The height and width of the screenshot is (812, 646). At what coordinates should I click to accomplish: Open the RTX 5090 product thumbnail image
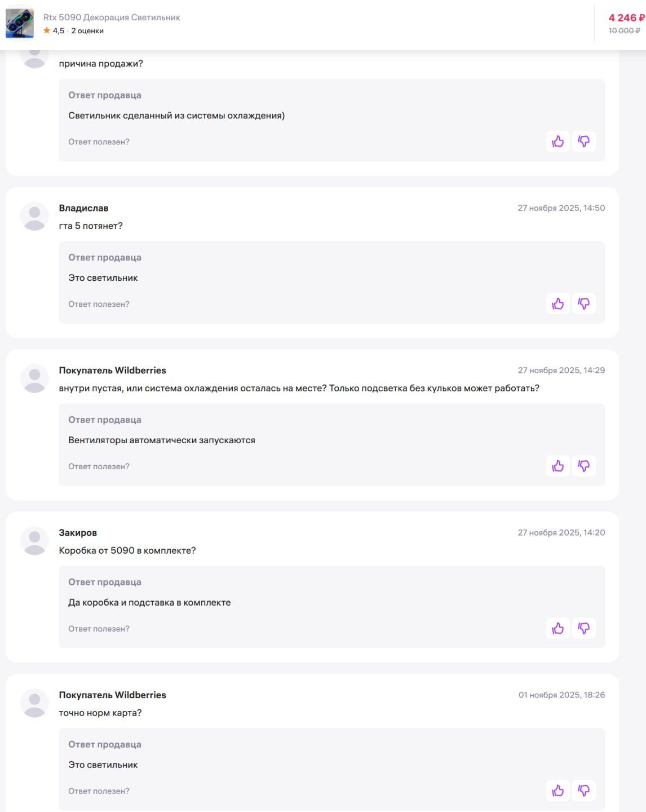click(x=20, y=24)
